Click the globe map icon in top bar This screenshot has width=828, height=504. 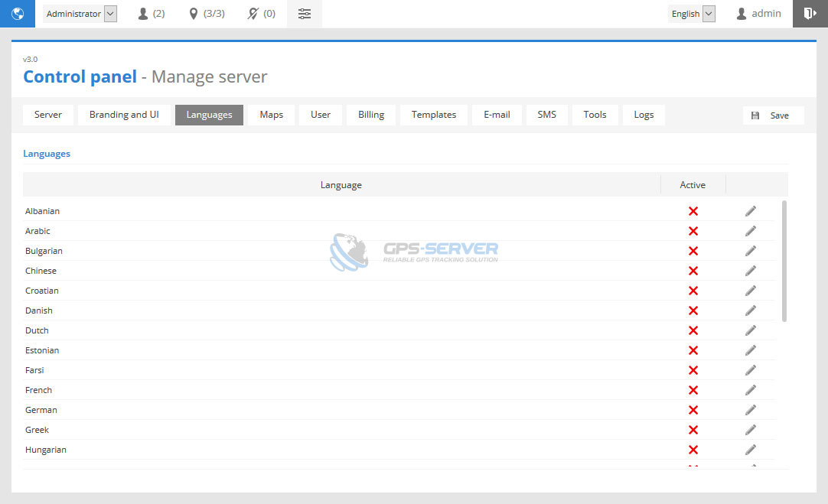17,14
